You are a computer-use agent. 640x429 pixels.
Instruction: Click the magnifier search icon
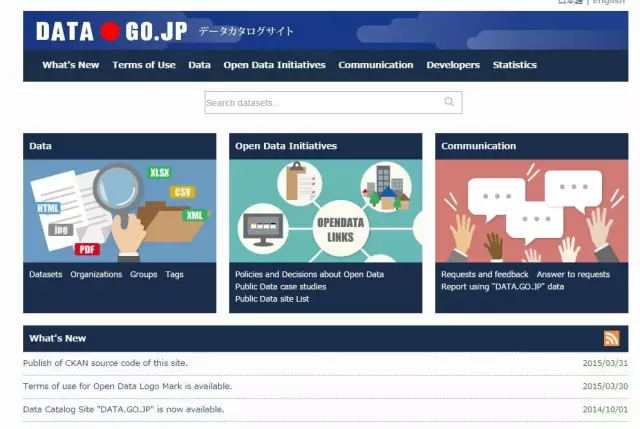pyautogui.click(x=449, y=102)
